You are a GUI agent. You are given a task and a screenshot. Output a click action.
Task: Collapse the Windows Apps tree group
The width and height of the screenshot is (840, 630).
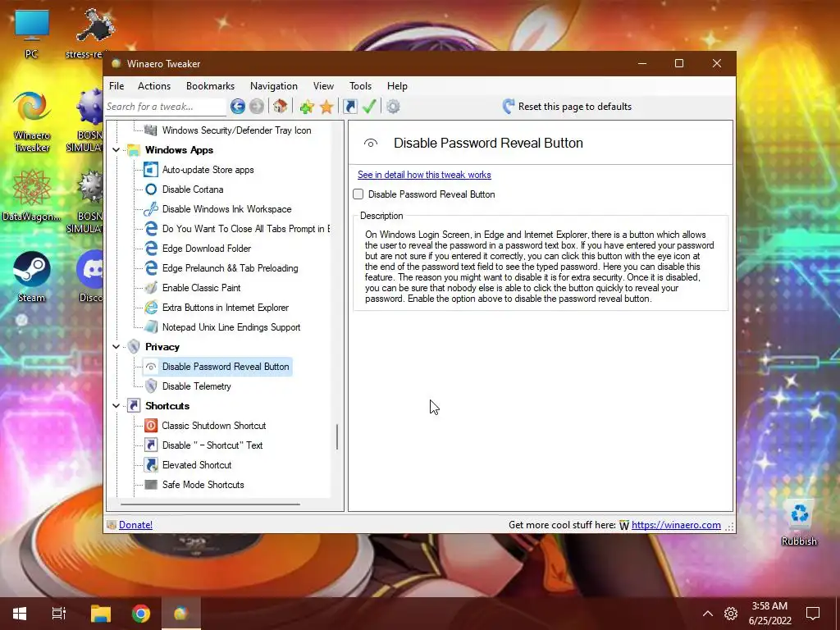116,150
